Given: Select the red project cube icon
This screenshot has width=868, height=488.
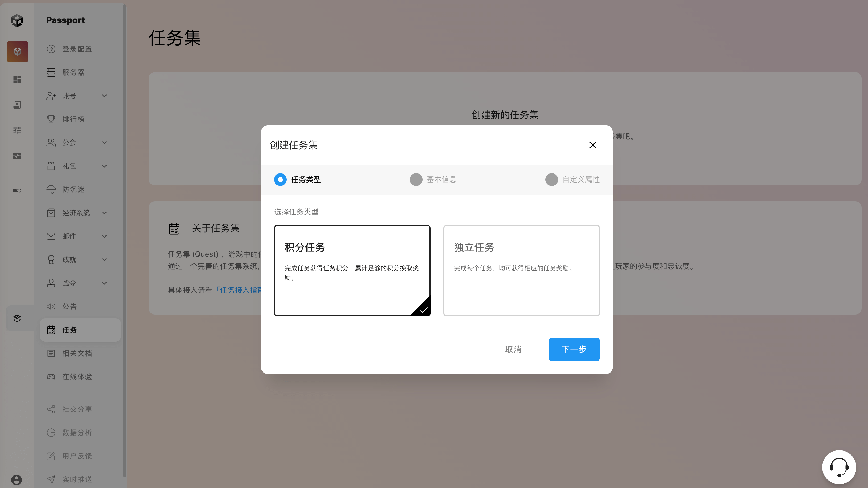Looking at the screenshot, I should 18,52.
